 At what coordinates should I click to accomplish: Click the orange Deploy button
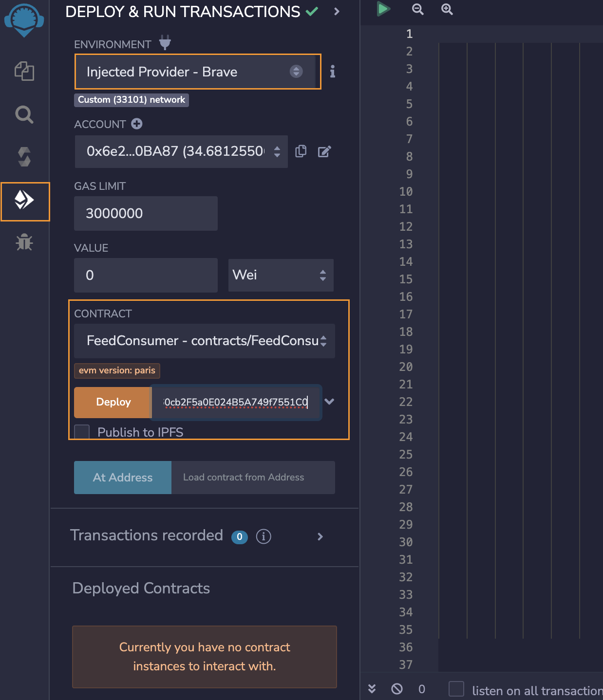pos(113,402)
